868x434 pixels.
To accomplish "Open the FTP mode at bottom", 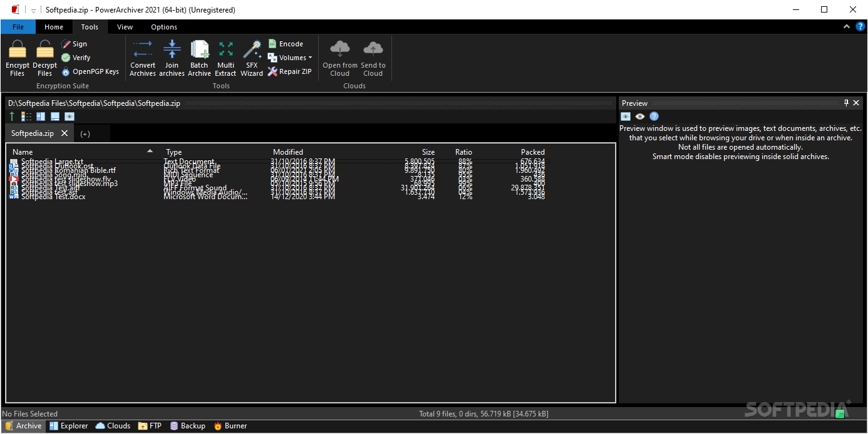I will click(150, 426).
